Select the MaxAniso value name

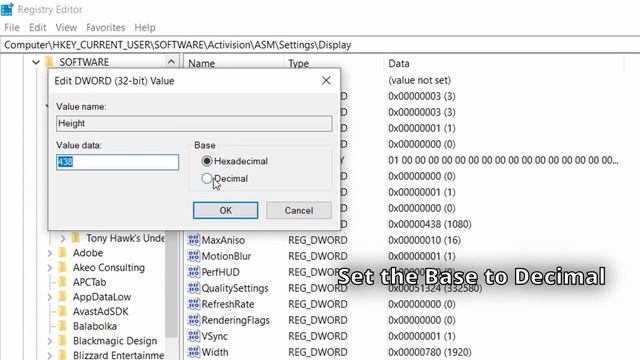tap(223, 240)
